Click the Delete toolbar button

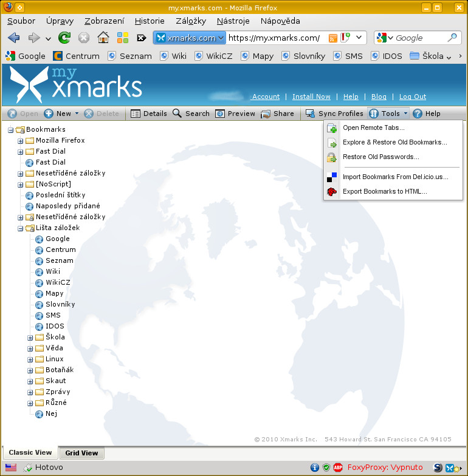pyautogui.click(x=102, y=114)
